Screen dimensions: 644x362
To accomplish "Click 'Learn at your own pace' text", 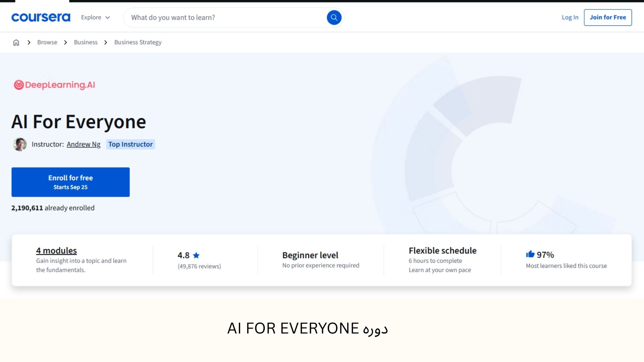I will 440,270.
